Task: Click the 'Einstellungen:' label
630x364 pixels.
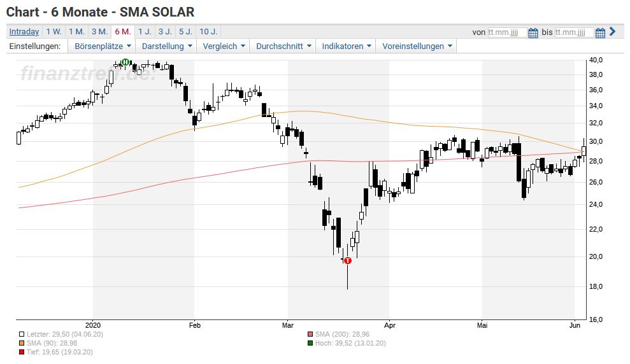Action: [x=35, y=46]
